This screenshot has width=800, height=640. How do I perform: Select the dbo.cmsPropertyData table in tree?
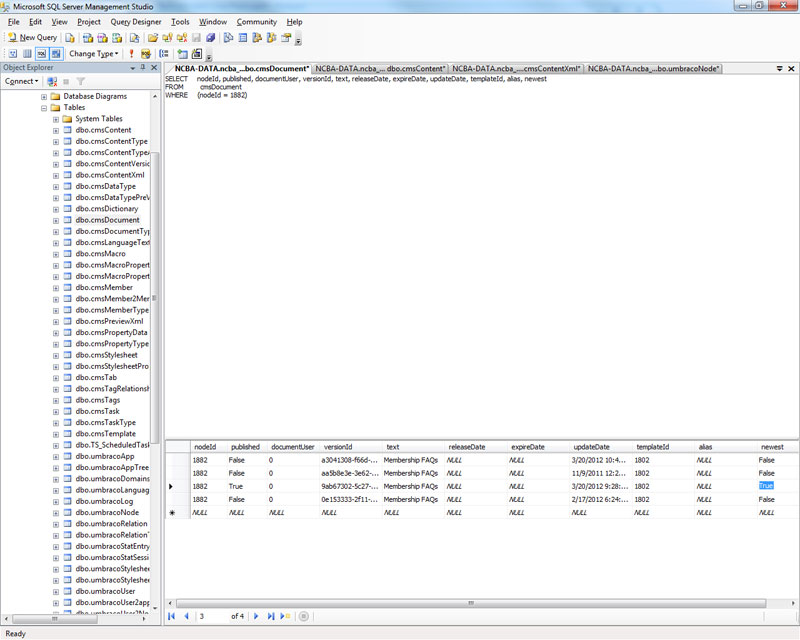coord(111,333)
